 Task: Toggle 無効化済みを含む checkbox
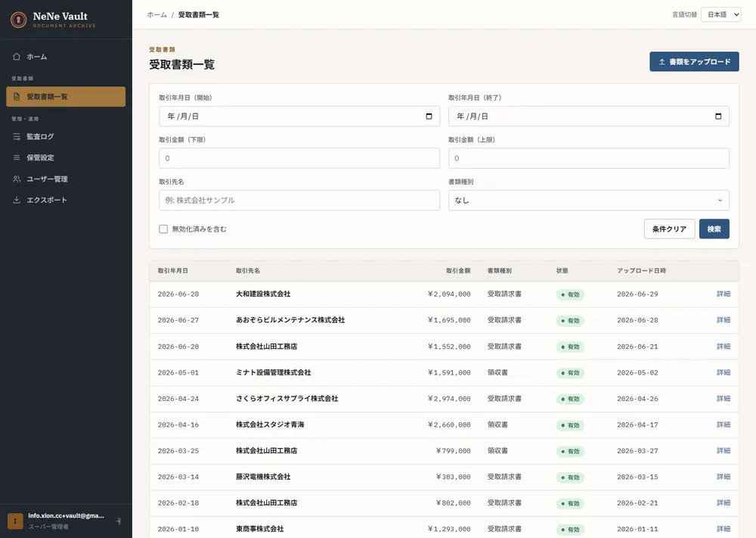pyautogui.click(x=163, y=229)
